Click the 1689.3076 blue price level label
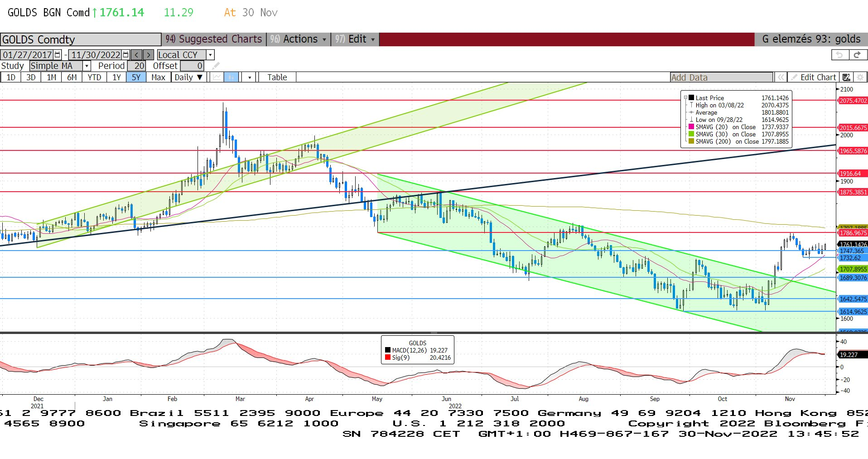This screenshot has height=459, width=868. click(x=853, y=278)
